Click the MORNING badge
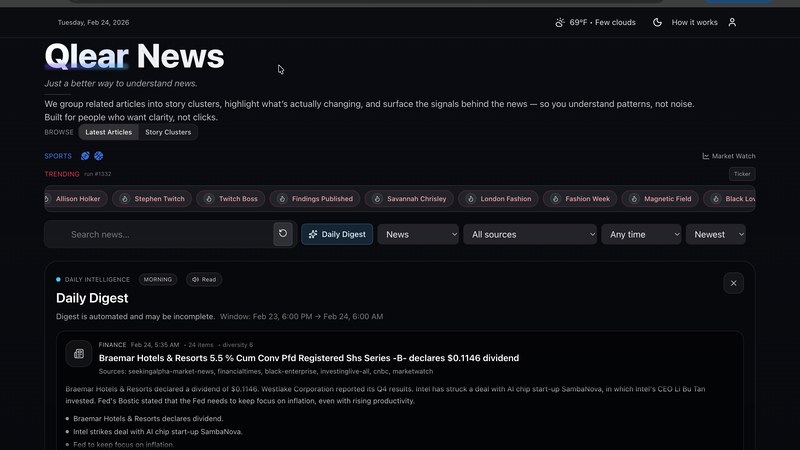The image size is (800, 450). (x=158, y=280)
